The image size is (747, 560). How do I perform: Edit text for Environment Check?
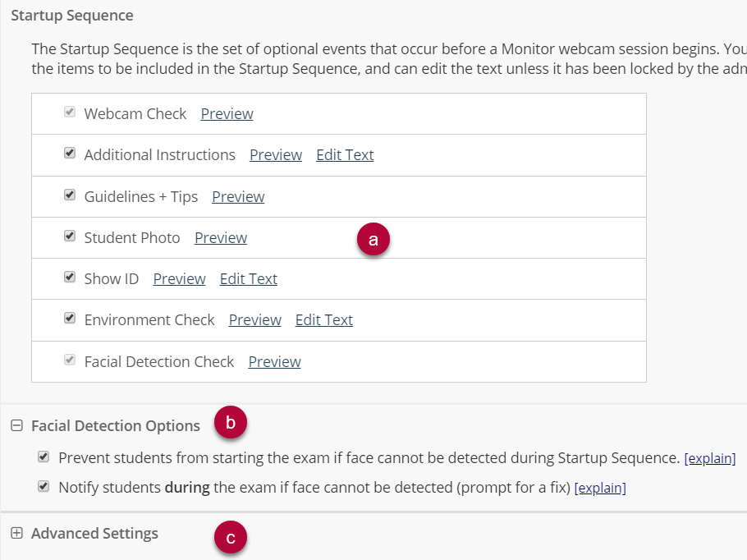coord(324,319)
